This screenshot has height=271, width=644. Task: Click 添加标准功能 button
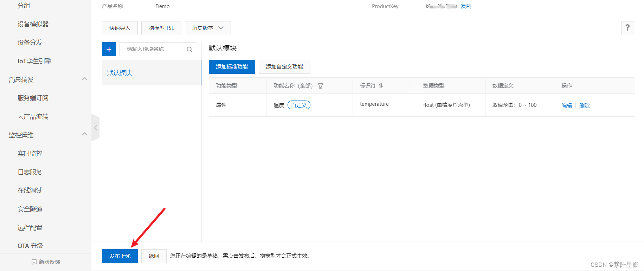coord(232,67)
